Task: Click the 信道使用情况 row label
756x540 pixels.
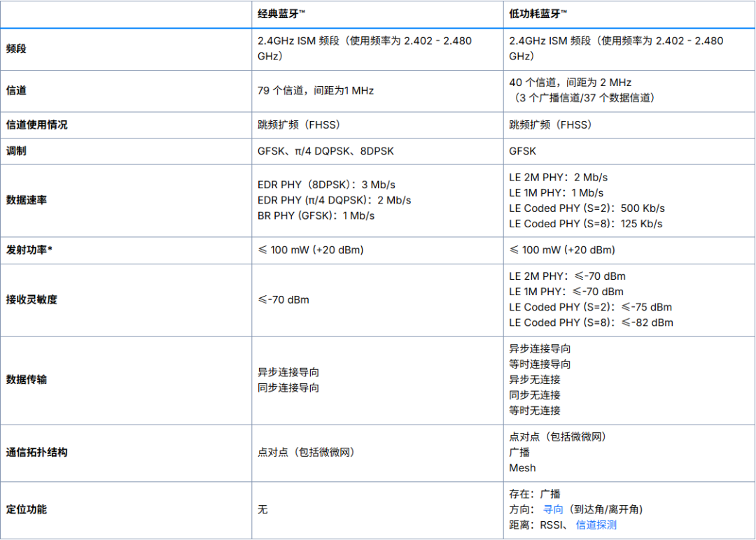Action: 36,125
